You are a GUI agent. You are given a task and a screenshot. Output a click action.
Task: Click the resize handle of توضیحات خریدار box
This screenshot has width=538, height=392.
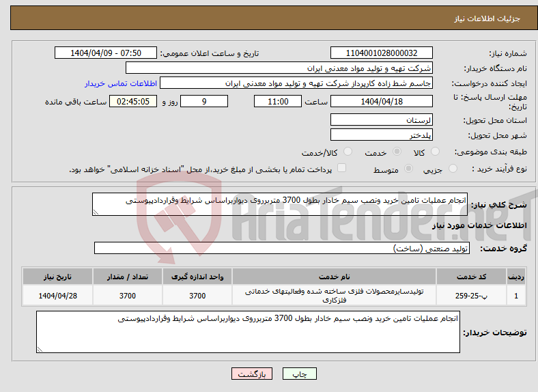point(40,350)
